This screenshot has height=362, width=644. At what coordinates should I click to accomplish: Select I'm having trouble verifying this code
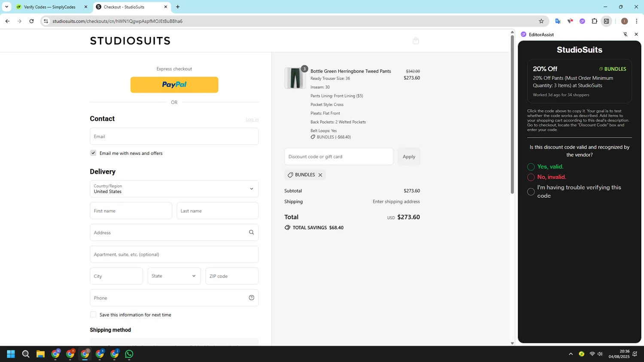tap(531, 192)
